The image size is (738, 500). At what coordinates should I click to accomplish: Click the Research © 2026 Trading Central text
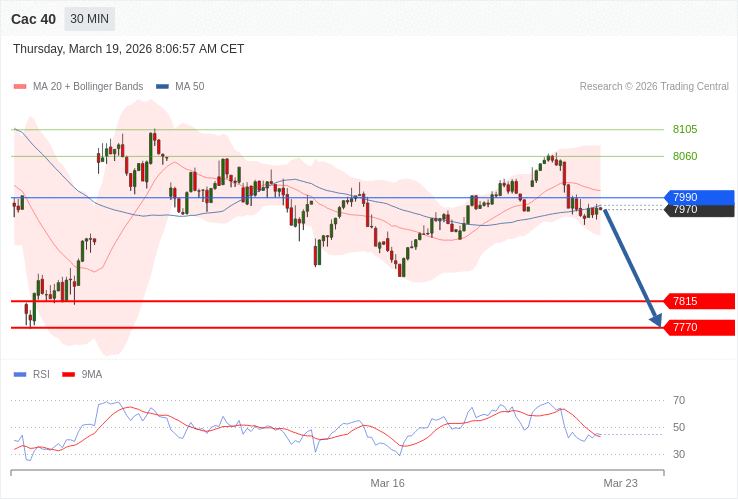tap(654, 87)
